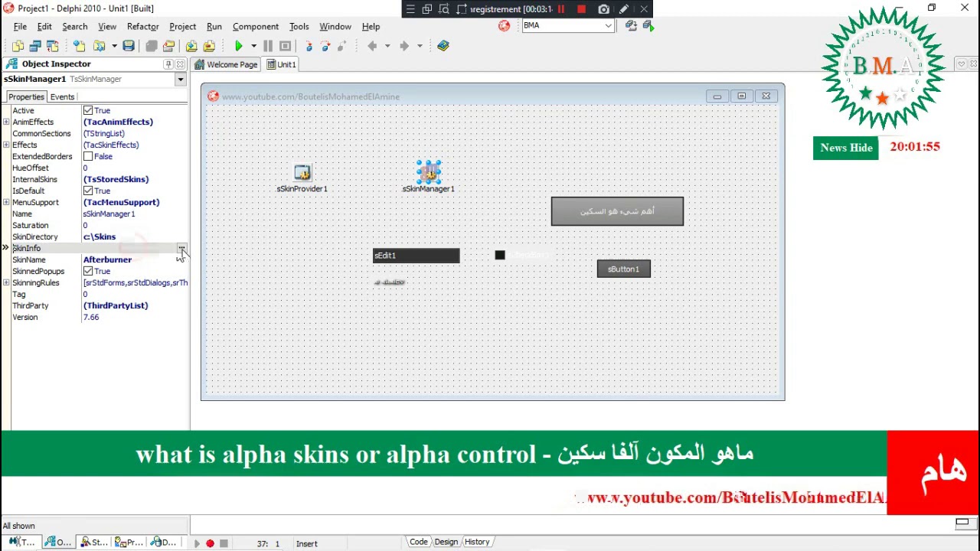Toggle the Active property checkbox
980x551 pixels.
[88, 110]
